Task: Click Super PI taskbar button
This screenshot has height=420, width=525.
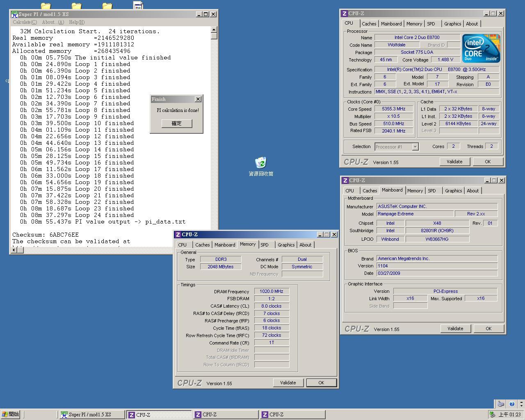Action: click(x=92, y=415)
